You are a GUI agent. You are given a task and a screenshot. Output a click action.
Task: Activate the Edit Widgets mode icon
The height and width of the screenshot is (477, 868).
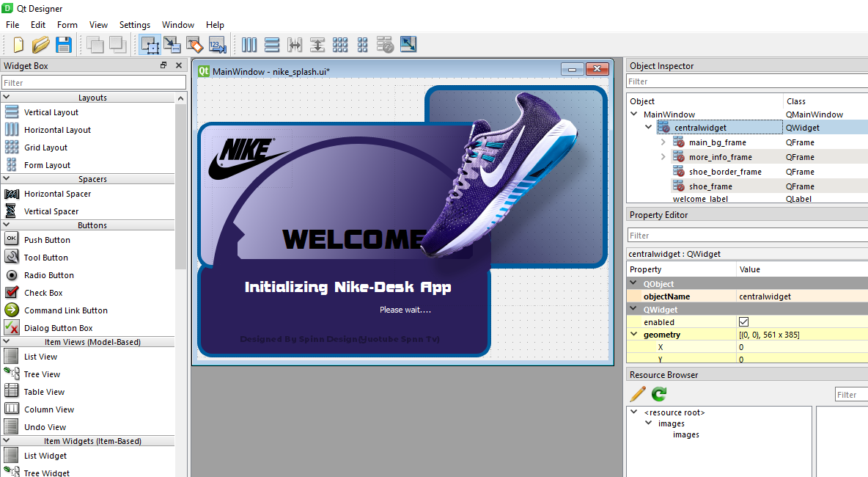(x=150, y=45)
